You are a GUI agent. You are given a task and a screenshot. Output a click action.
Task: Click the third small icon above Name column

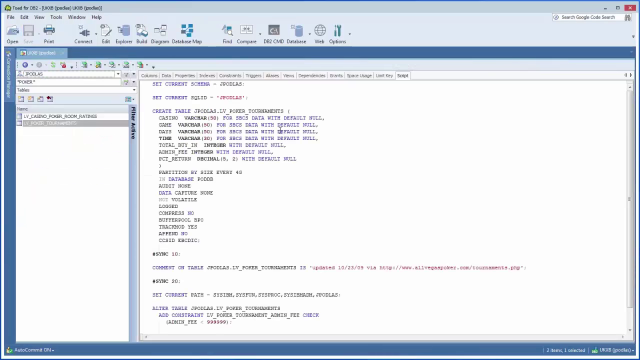click(x=40, y=99)
